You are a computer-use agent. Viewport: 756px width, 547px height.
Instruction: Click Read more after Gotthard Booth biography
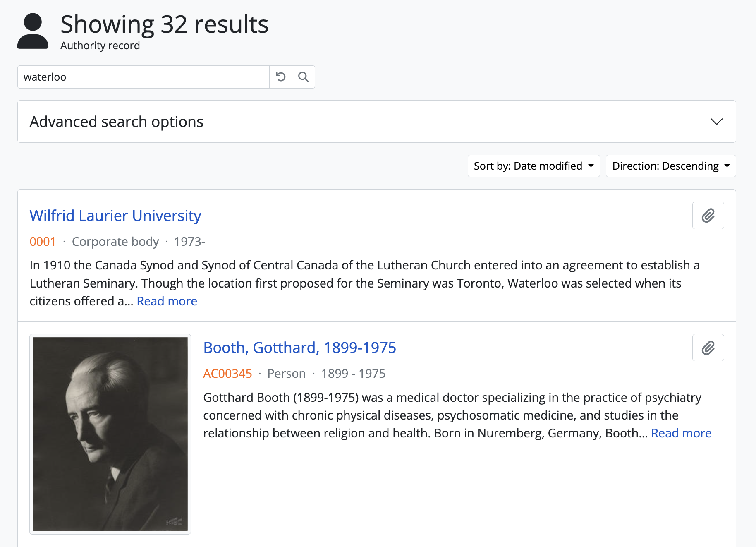[681, 433]
